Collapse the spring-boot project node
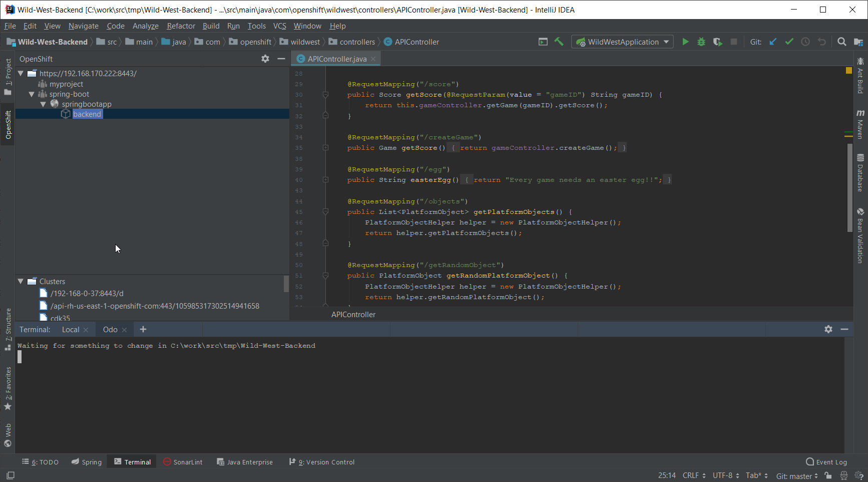The image size is (868, 482). tap(32, 94)
